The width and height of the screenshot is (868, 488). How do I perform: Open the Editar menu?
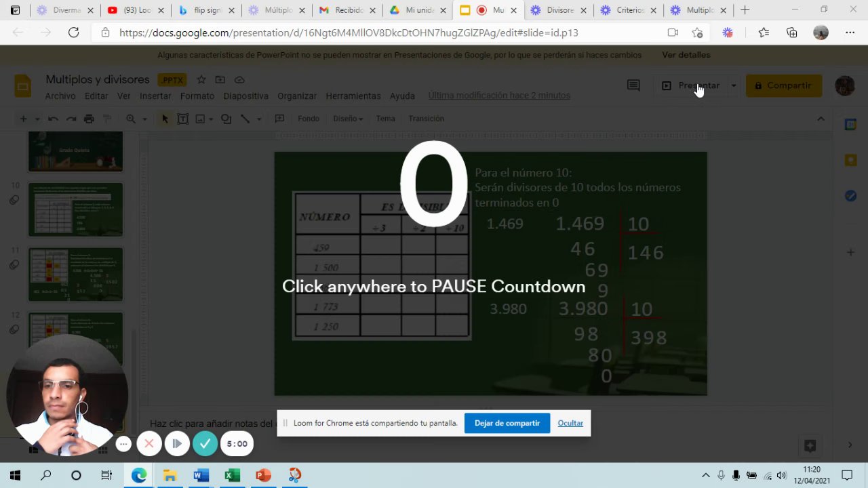pos(96,96)
